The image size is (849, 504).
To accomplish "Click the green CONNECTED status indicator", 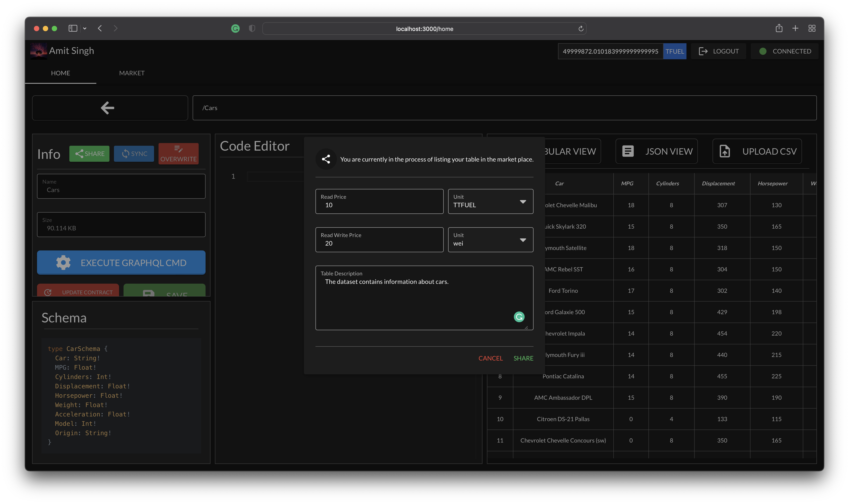I will coord(763,51).
